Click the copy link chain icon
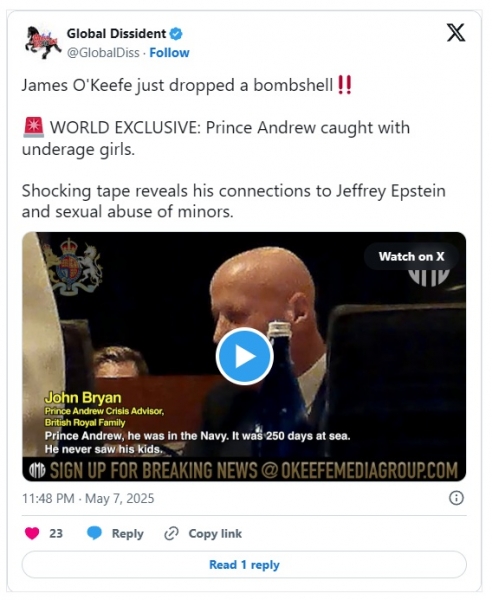Screen dimensions: 492x600 171,533
